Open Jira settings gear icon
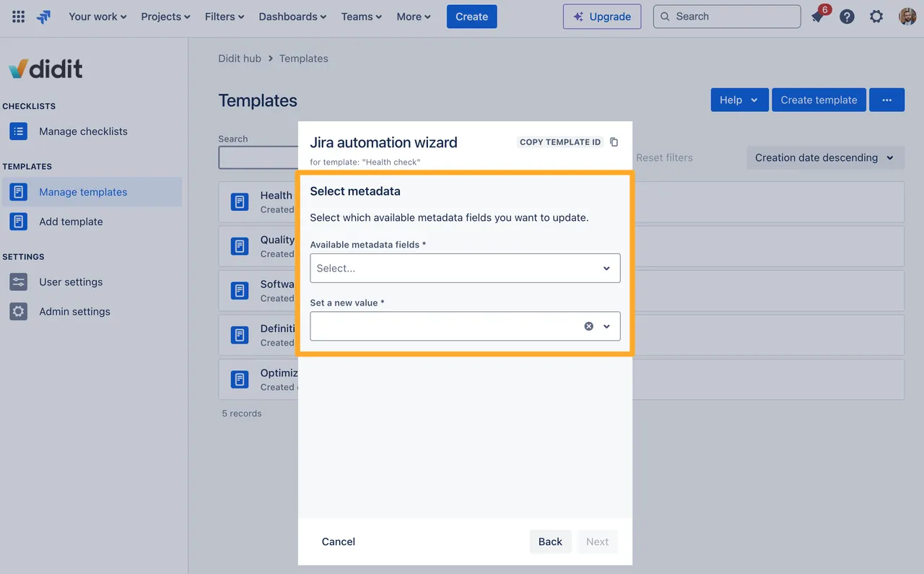Screen dimensions: 924x574 click(x=876, y=17)
